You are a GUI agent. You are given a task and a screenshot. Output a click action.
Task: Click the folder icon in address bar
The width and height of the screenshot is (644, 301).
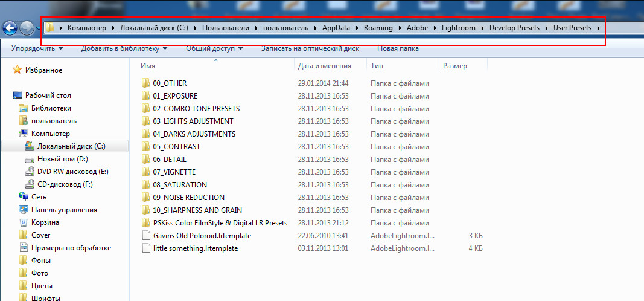click(x=49, y=28)
